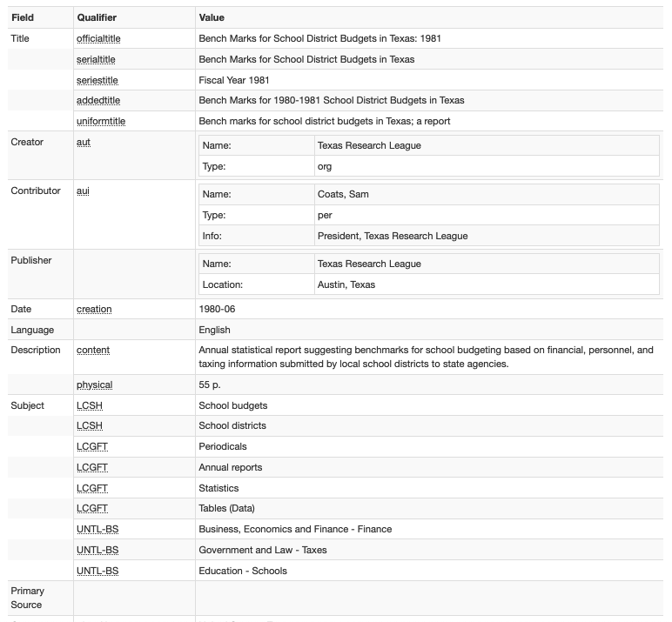Viewport: 672px width, 622px height.
Task: Click the LCSH qualifier beside School budgets
Action: click(90, 405)
